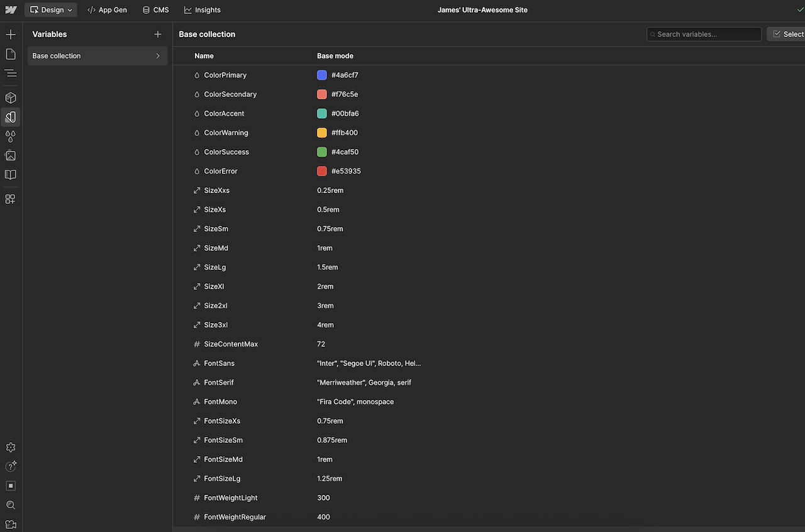
Task: Open the Navigator panel
Action: coord(10,73)
